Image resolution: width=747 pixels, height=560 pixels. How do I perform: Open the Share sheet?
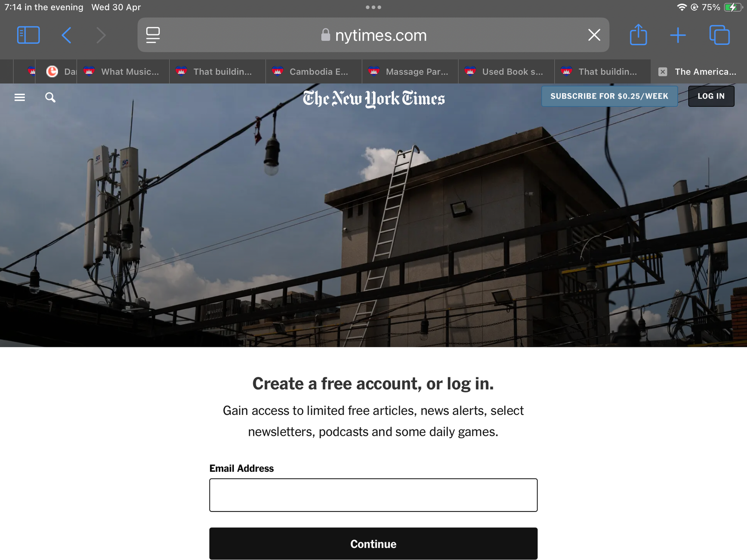(638, 35)
